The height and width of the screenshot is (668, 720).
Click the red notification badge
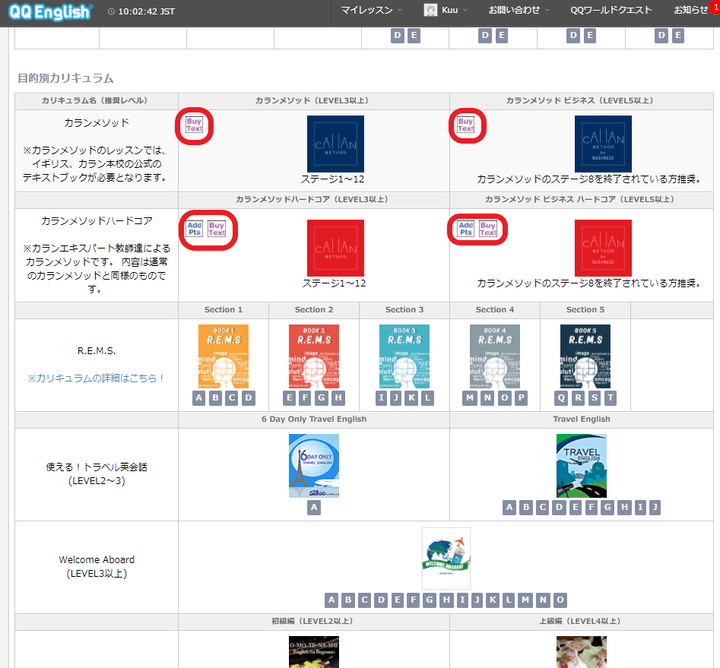715,7
